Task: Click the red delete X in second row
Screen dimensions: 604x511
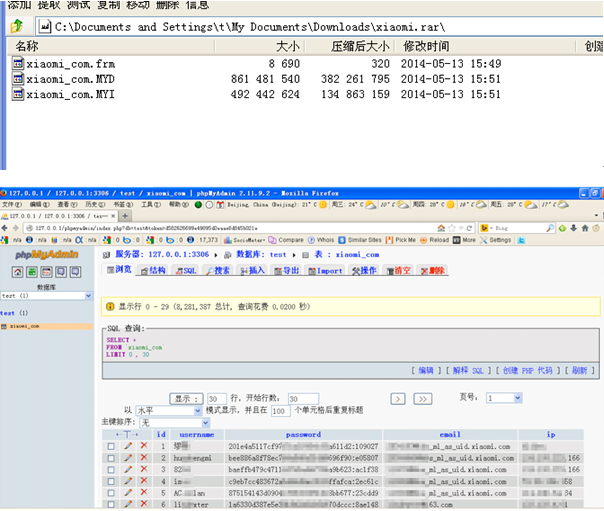Action: (x=143, y=457)
